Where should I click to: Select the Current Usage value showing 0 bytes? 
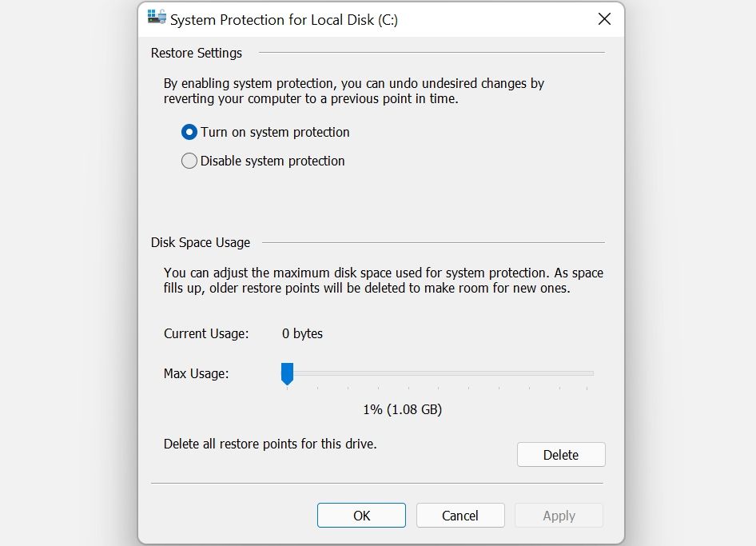pos(301,333)
